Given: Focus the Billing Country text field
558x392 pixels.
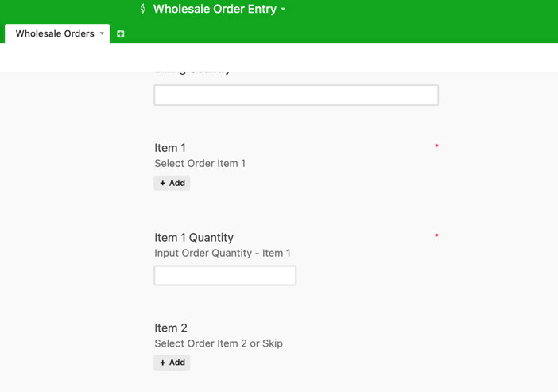Looking at the screenshot, I should tap(296, 95).
